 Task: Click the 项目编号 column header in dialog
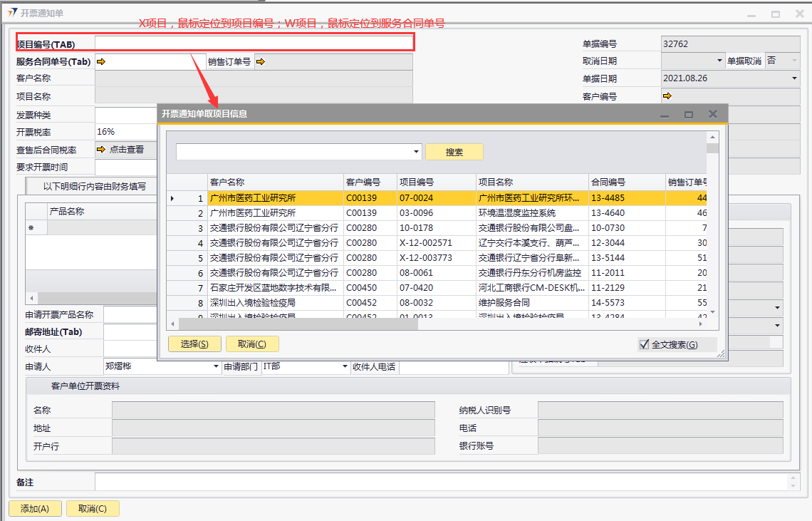(x=417, y=182)
